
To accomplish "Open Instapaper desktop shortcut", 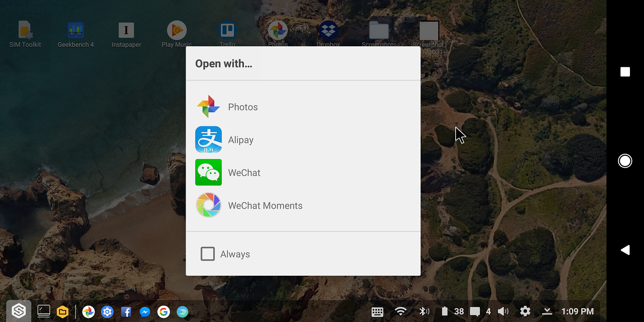I will [x=126, y=34].
